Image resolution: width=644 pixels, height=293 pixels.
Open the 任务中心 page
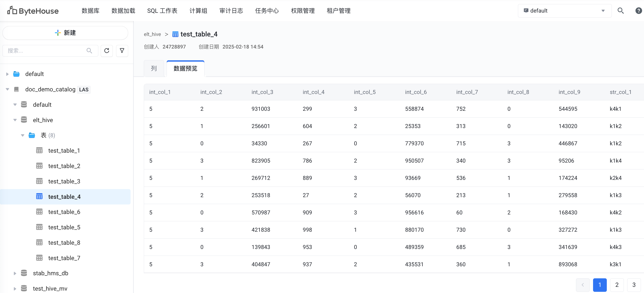click(x=267, y=11)
